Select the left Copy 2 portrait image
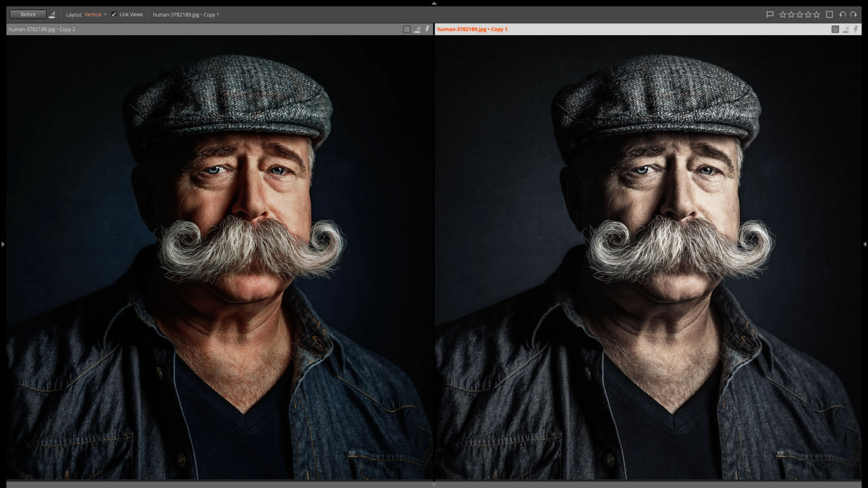 [219, 258]
